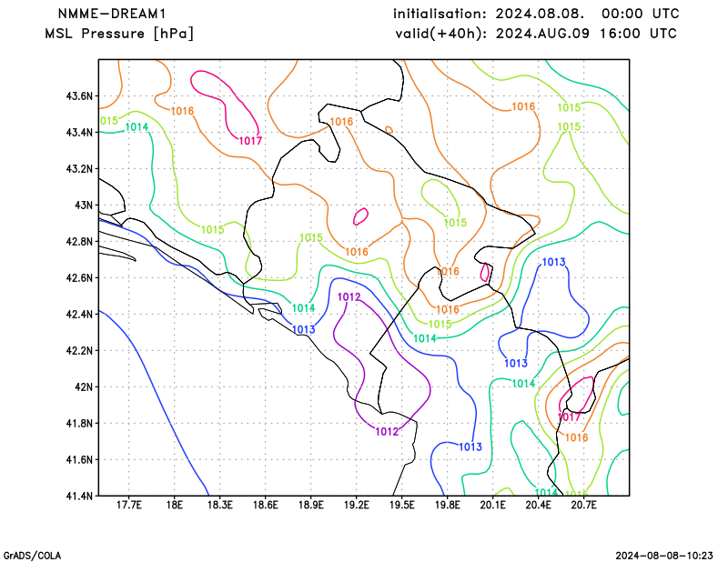728x562 pixels.
Task: Click the 18.9E longitude label
Action: click(310, 505)
